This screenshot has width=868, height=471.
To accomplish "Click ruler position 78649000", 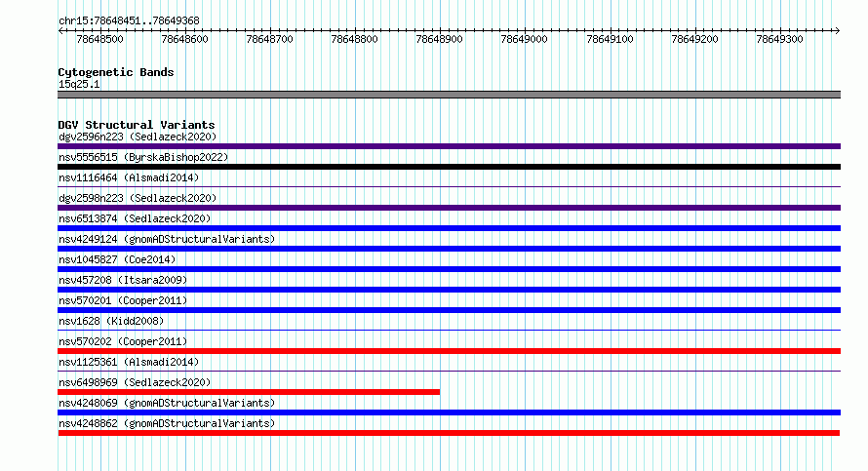I will click(525, 39).
